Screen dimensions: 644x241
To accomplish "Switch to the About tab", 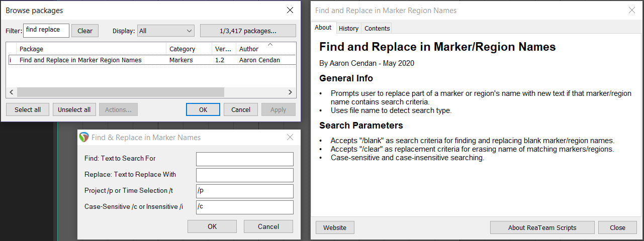I will tap(323, 28).
